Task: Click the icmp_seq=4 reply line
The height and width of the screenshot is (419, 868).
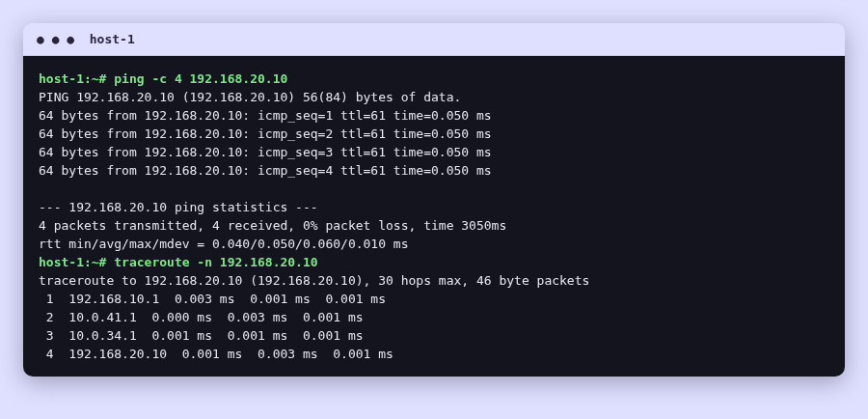Action: click(264, 170)
